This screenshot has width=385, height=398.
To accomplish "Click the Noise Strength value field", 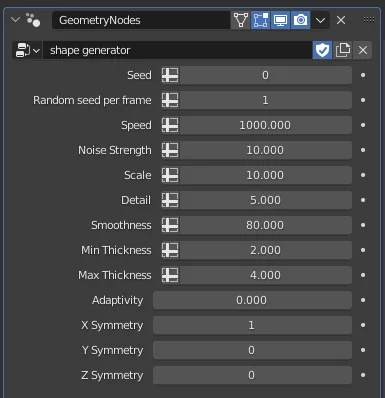I will [x=265, y=150].
